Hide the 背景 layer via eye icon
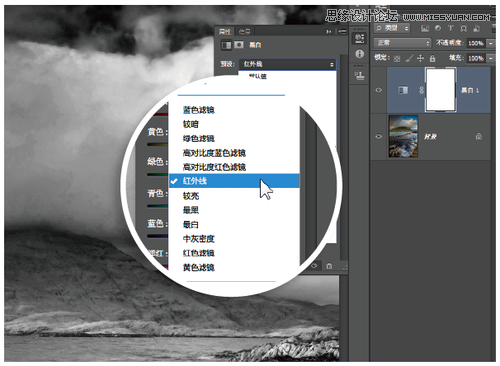This screenshot has width=500, height=366. coord(379,136)
